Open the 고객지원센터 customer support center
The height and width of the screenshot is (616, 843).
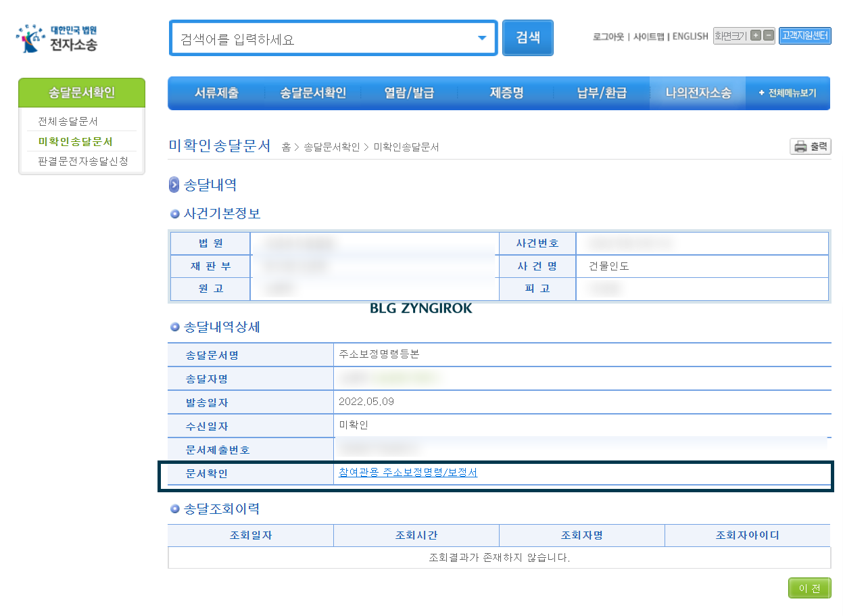click(x=804, y=36)
